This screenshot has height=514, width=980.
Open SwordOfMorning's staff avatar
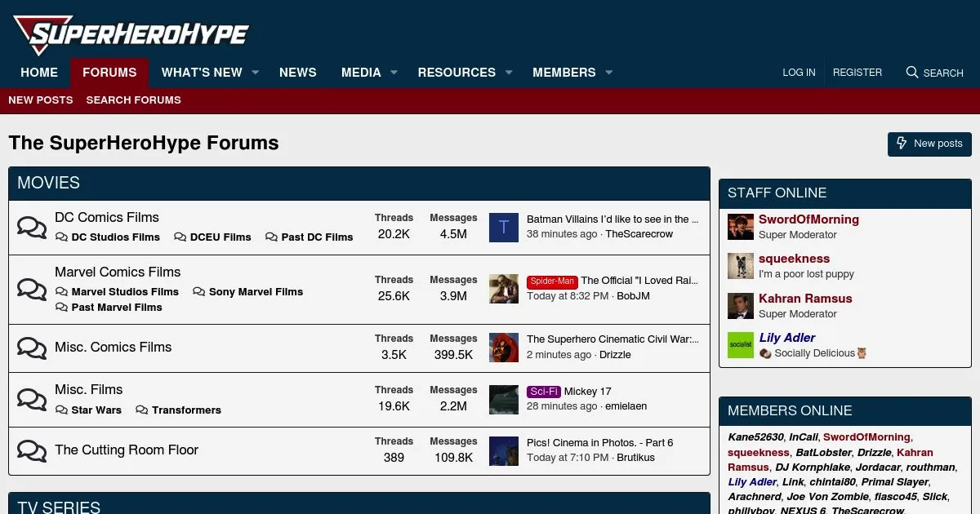741,227
